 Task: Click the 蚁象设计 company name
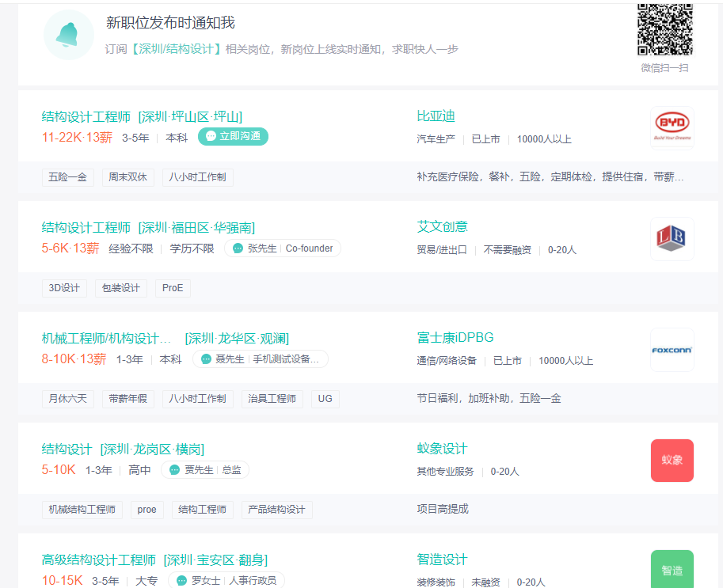pyautogui.click(x=442, y=449)
